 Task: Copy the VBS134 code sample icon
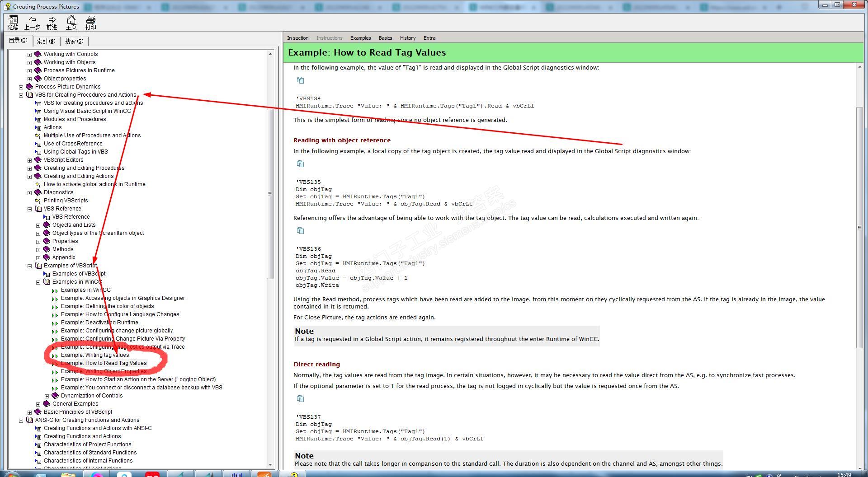tap(300, 80)
